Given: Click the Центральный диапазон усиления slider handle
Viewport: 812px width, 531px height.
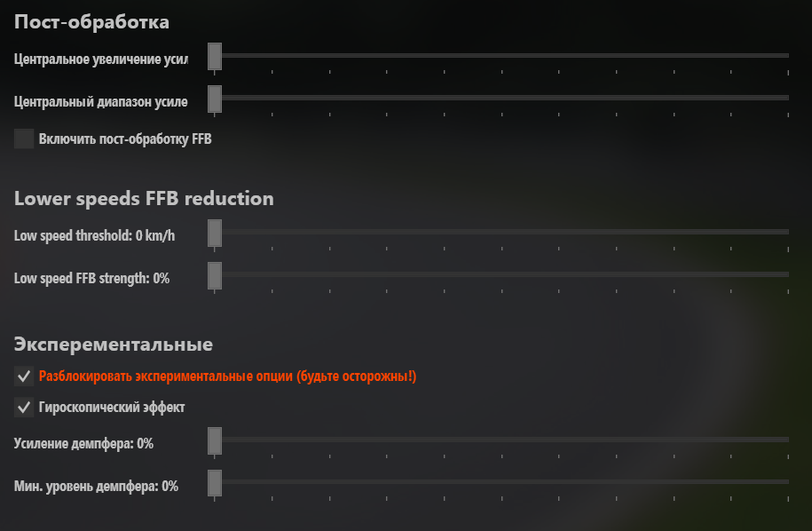Looking at the screenshot, I should [214, 99].
